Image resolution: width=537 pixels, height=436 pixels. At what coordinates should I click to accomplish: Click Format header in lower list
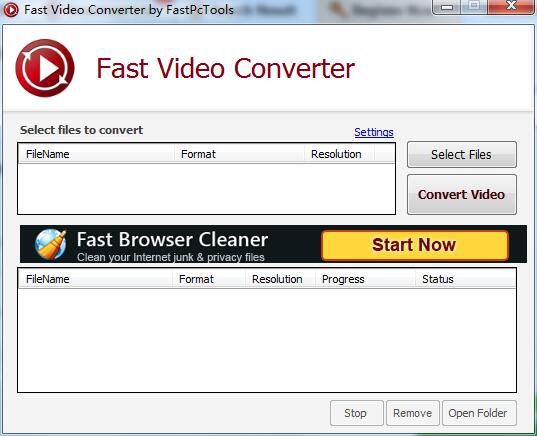click(x=209, y=279)
